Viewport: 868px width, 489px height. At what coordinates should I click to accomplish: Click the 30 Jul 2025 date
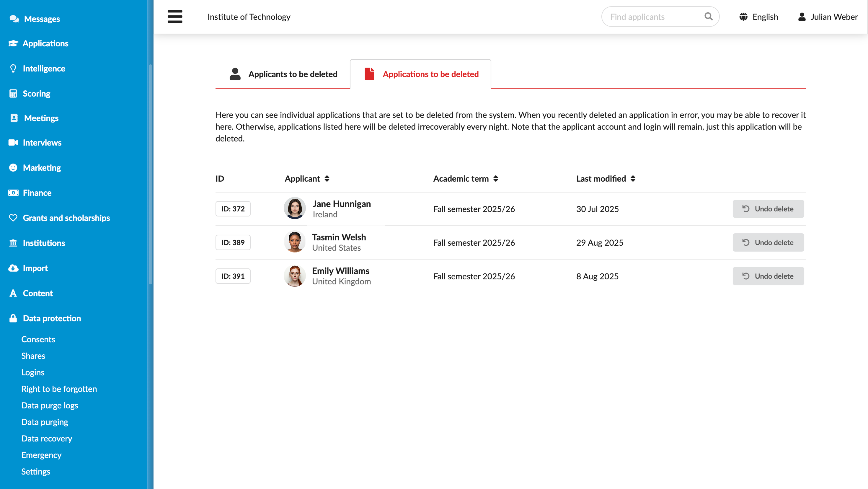point(598,209)
